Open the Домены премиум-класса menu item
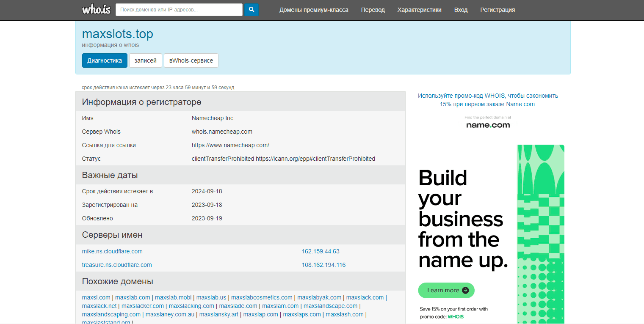 click(x=314, y=10)
